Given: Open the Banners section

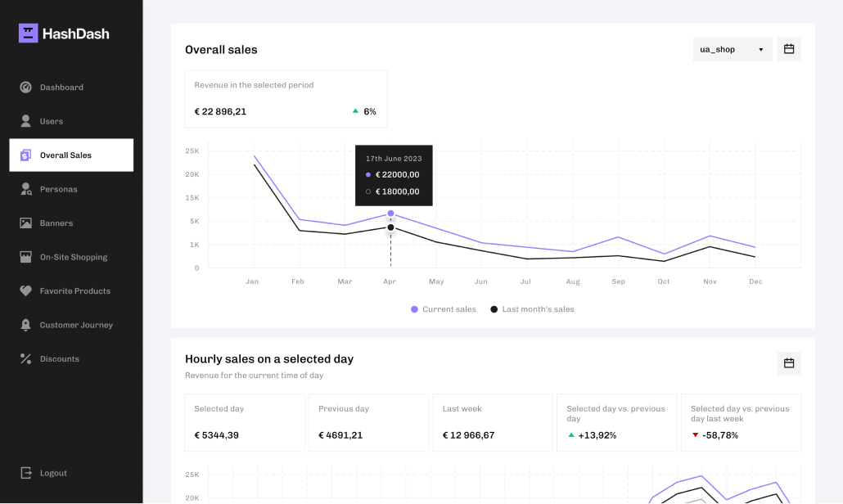Looking at the screenshot, I should tap(26, 223).
